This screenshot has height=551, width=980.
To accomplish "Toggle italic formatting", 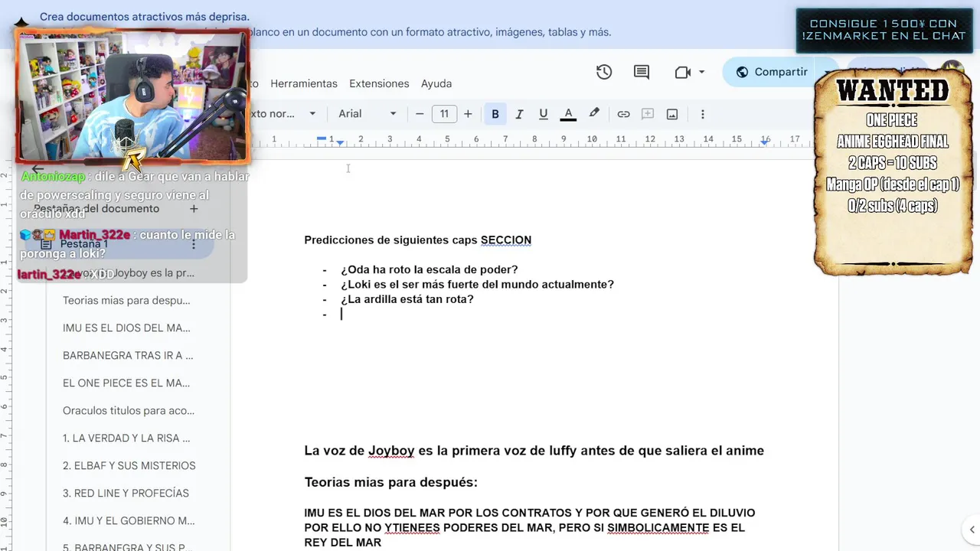I will pyautogui.click(x=519, y=114).
